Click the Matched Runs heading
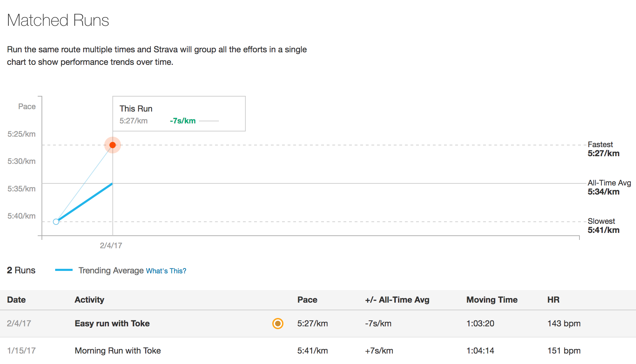The width and height of the screenshot is (636, 364). pyautogui.click(x=58, y=20)
